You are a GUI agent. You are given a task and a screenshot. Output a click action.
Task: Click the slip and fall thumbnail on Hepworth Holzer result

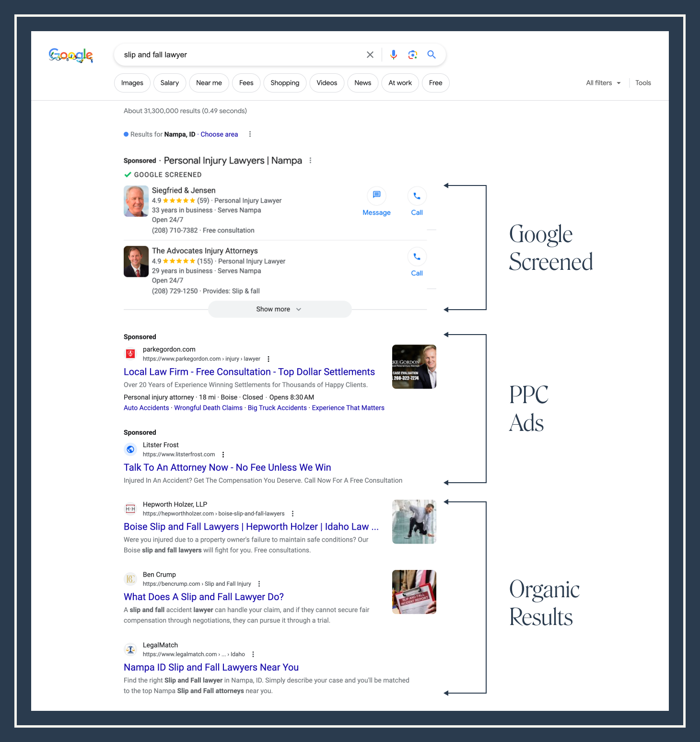click(414, 522)
